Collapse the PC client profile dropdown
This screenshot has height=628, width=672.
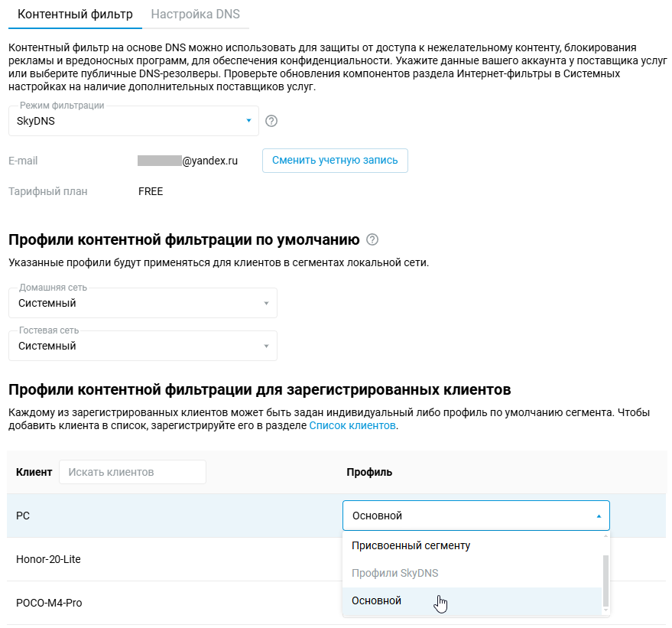(476, 516)
